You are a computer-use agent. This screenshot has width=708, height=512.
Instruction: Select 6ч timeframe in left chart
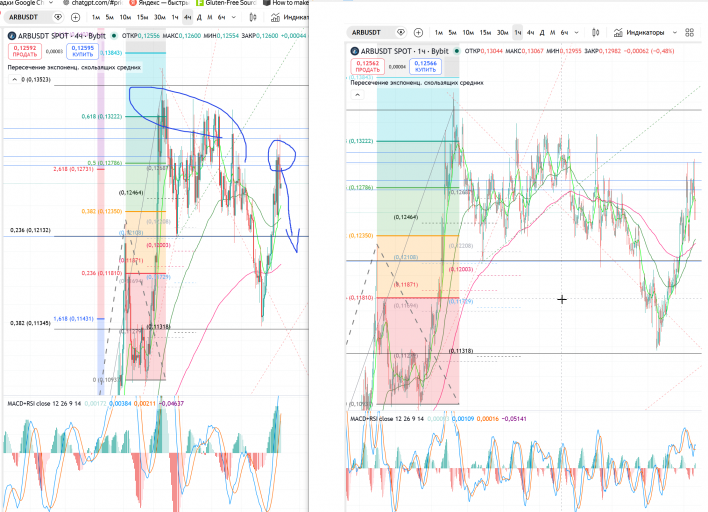221,17
